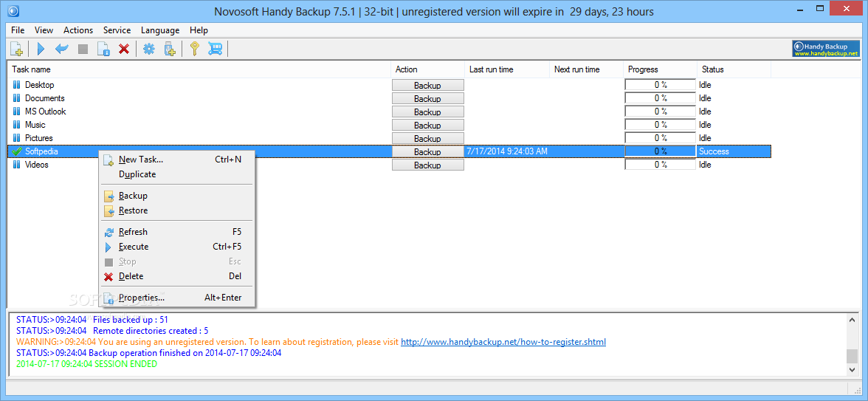Viewport: 868px width, 401px height.
Task: Click the blue restore arrow toolbar icon
Action: tap(61, 49)
